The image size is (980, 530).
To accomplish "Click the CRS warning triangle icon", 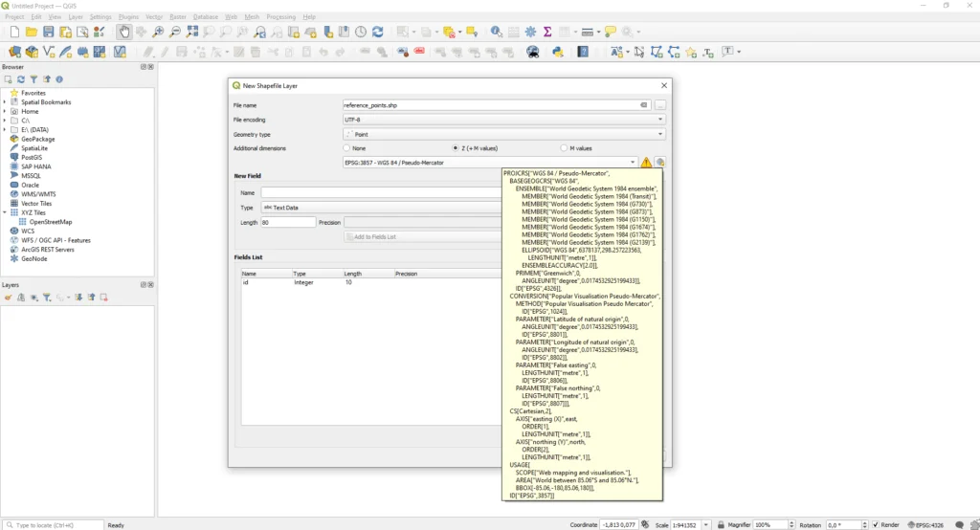I will [646, 163].
